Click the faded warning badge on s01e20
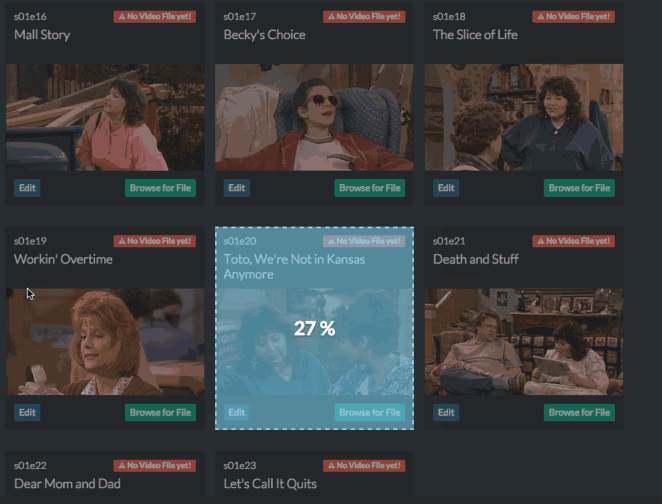 click(364, 241)
